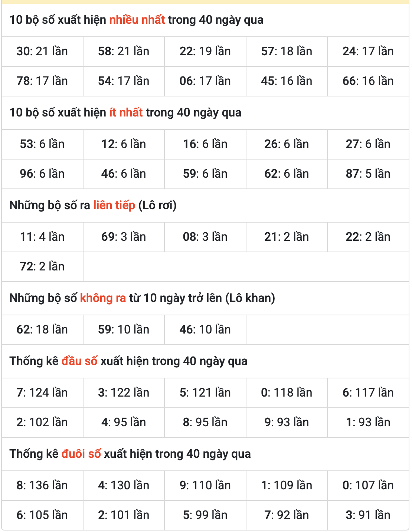Select the '58: 21 lần' cell
Viewport: 412px width, 532px height.
[124, 52]
